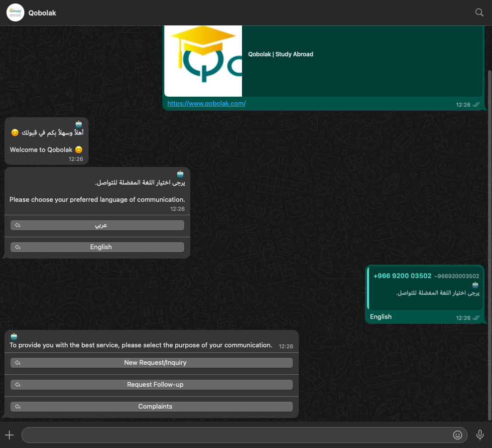This screenshot has height=448, width=492.
Task: Click reply arrow on Complaints button
Action: click(x=18, y=407)
